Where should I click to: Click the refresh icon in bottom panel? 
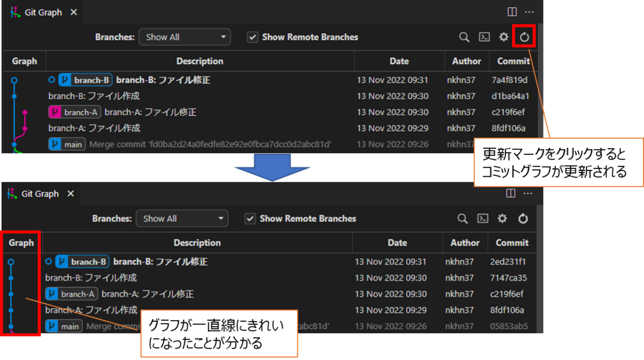point(523,219)
